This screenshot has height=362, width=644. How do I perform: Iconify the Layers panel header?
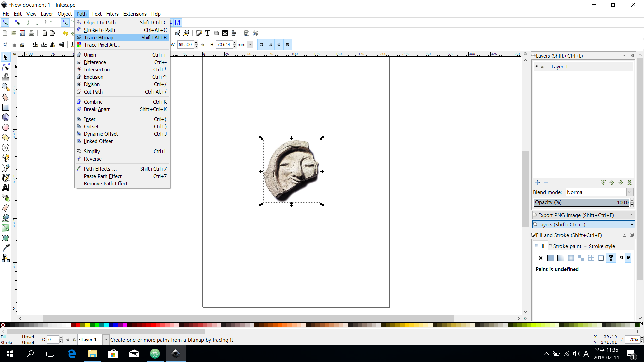coord(624,56)
